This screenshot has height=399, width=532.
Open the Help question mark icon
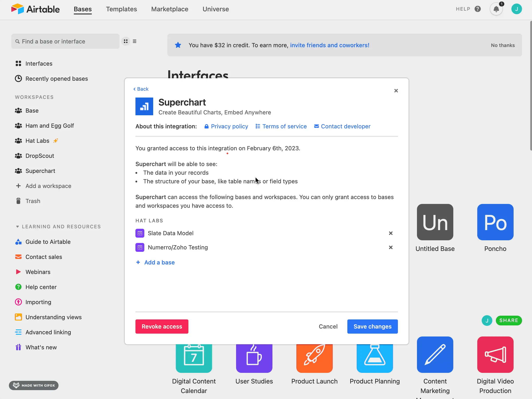coord(478,9)
